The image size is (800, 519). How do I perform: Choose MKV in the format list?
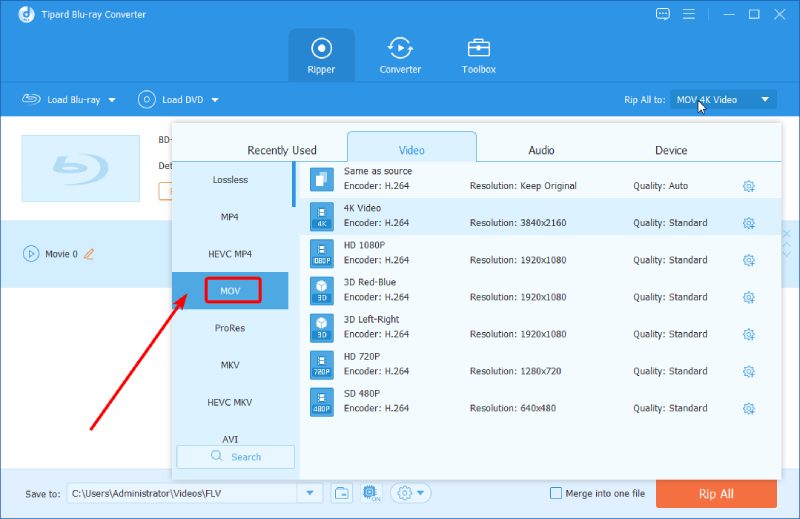[230, 365]
